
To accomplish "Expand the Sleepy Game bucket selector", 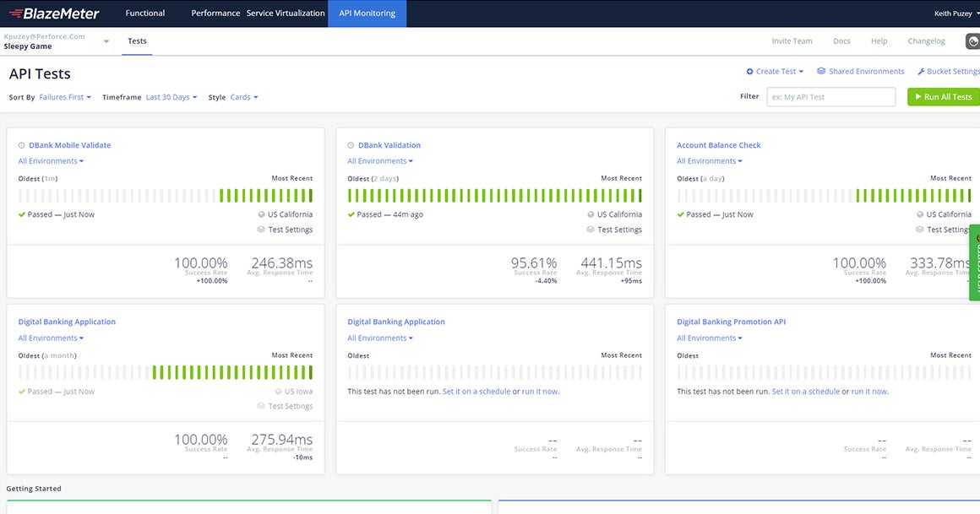I will pos(57,41).
